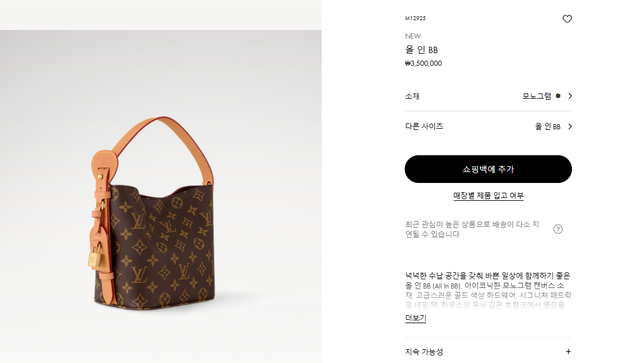
Task: Add the bag to wishlist with heart icon
Action: [567, 19]
